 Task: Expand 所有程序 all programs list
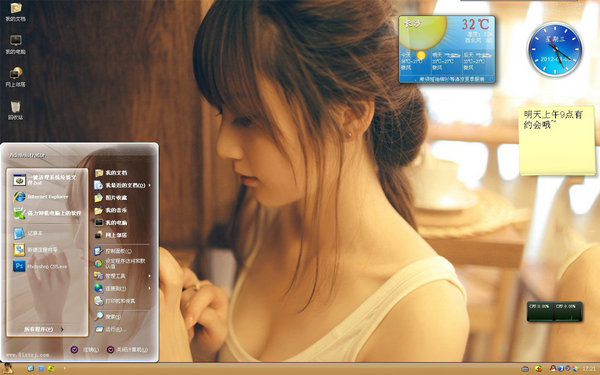click(x=44, y=329)
